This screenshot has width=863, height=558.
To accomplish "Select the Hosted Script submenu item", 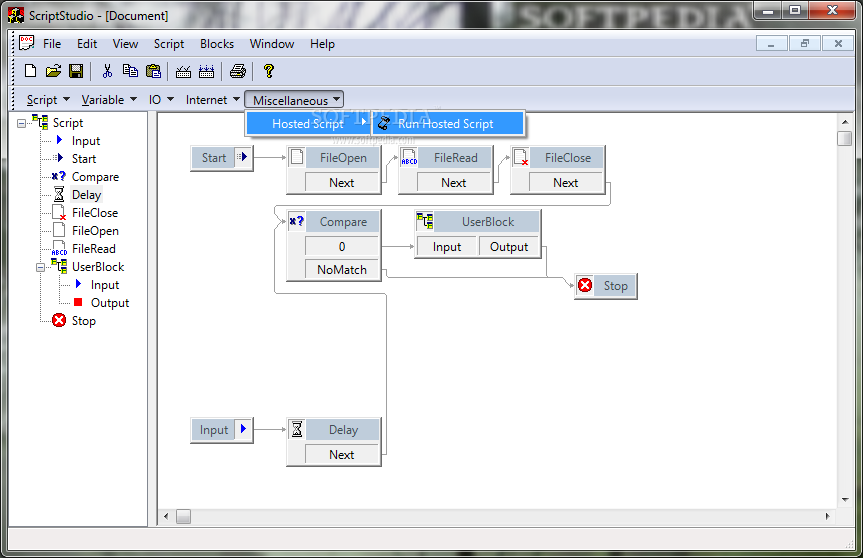I will 308,123.
